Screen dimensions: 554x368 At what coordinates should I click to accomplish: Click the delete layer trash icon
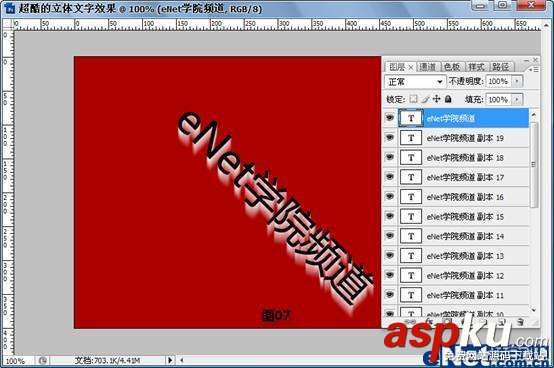(520, 322)
